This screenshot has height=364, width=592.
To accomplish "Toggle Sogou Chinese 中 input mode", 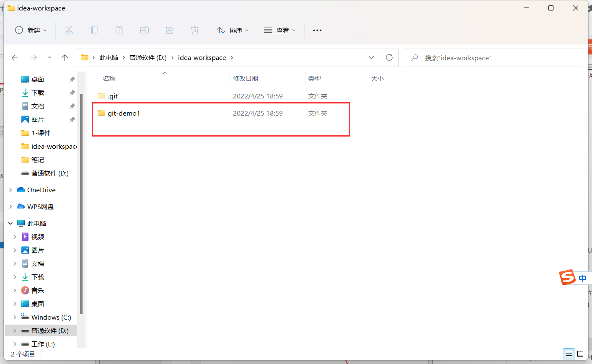I will [x=582, y=278].
